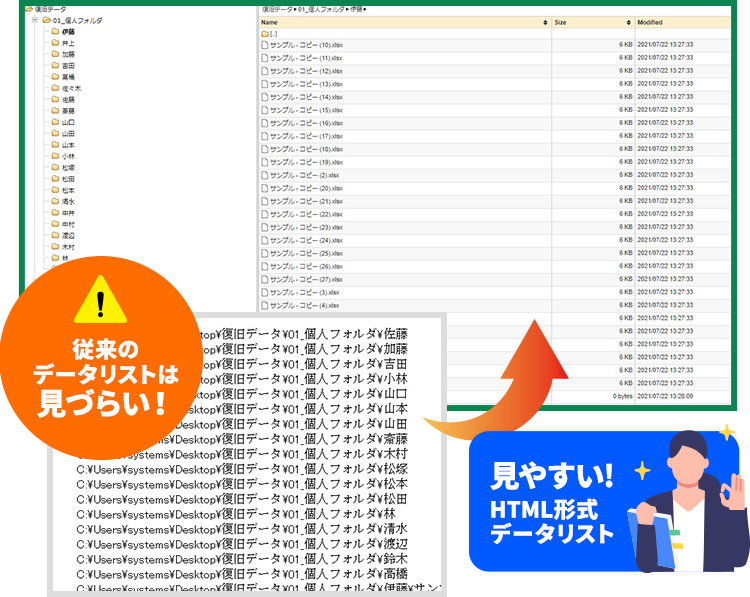
Task: Click the folder icon next to 佐藤
Action: [55, 99]
